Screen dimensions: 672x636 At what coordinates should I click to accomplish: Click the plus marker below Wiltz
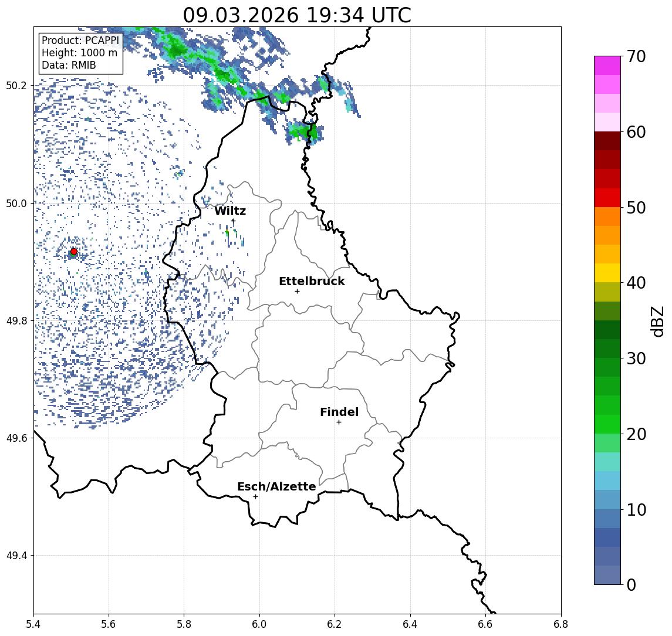[x=233, y=221]
